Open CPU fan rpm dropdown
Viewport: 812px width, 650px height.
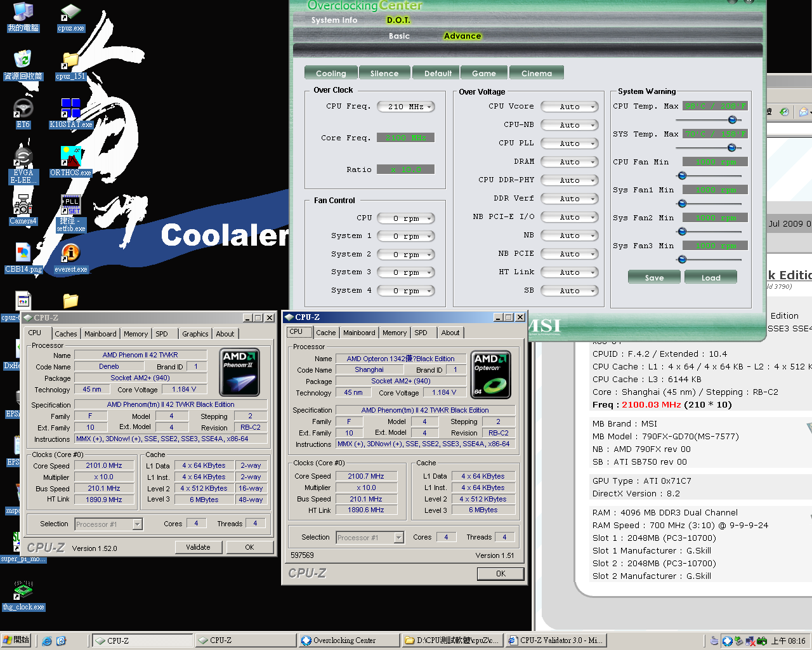click(x=406, y=218)
